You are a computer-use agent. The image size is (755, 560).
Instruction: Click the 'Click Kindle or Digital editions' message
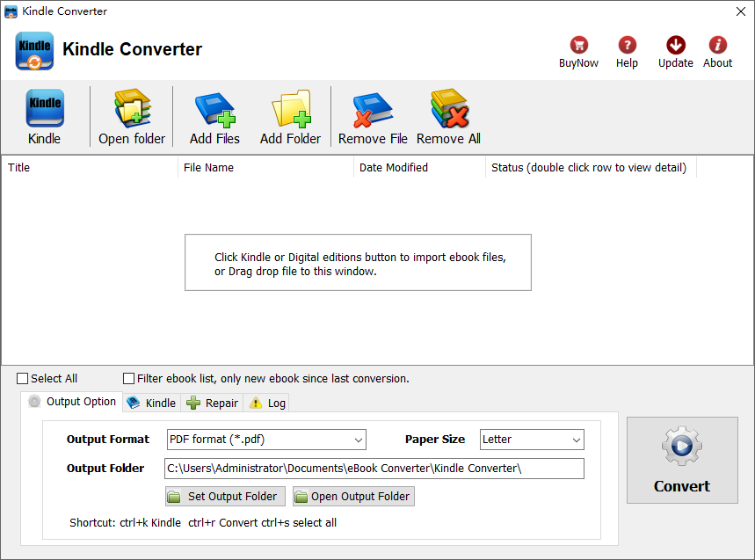click(x=360, y=265)
